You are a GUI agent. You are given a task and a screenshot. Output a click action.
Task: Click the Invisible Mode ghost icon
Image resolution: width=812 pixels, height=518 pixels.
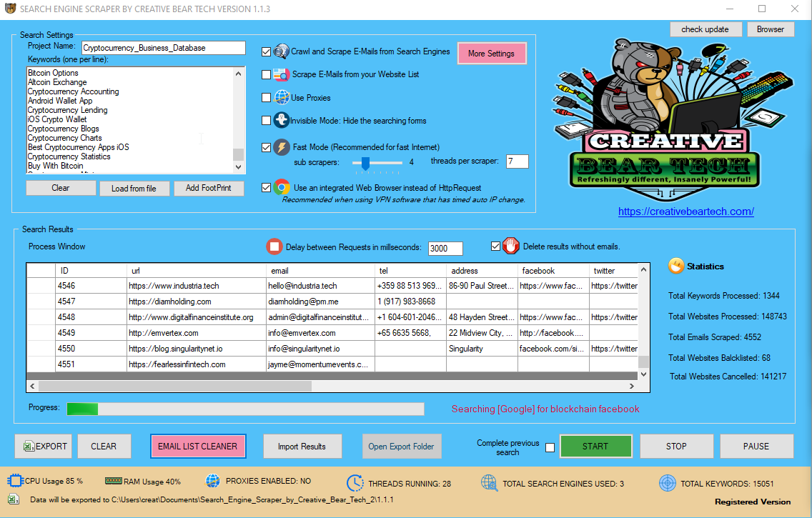(281, 119)
